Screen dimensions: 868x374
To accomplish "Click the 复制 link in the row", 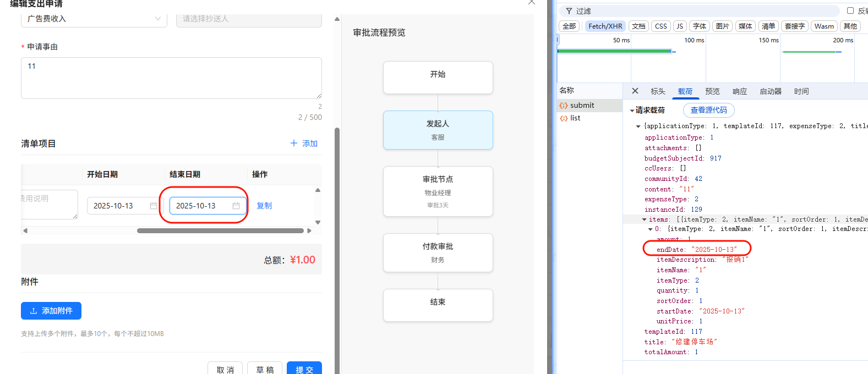I will (264, 206).
